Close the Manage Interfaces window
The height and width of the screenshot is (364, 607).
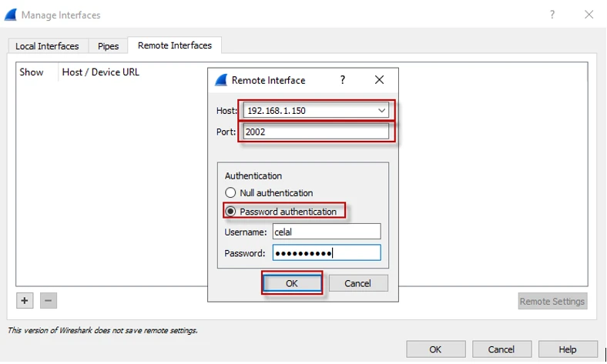click(589, 15)
